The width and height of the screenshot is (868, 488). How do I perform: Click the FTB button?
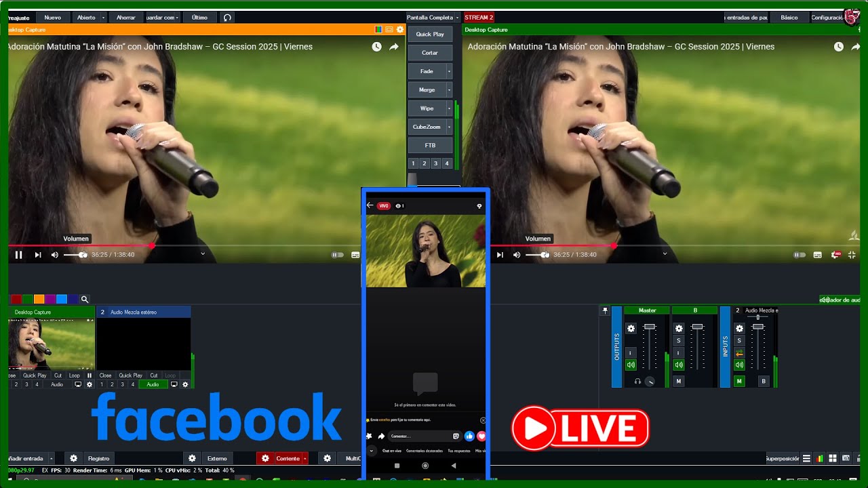pos(430,145)
